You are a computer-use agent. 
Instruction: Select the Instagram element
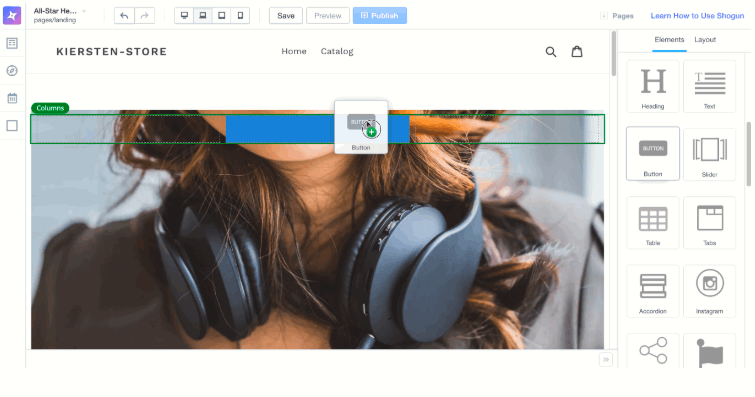[709, 291]
